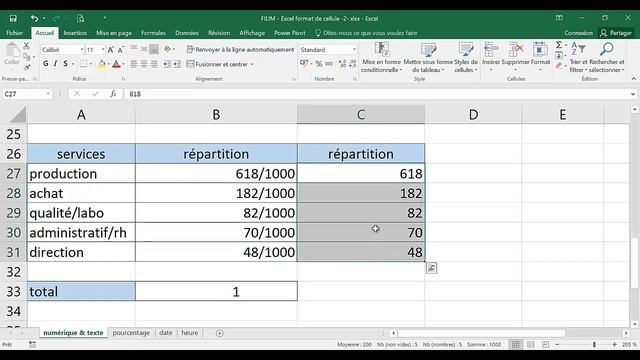Click the quick analysis icon below the selection
Screen dimensions: 640x360
point(431,268)
